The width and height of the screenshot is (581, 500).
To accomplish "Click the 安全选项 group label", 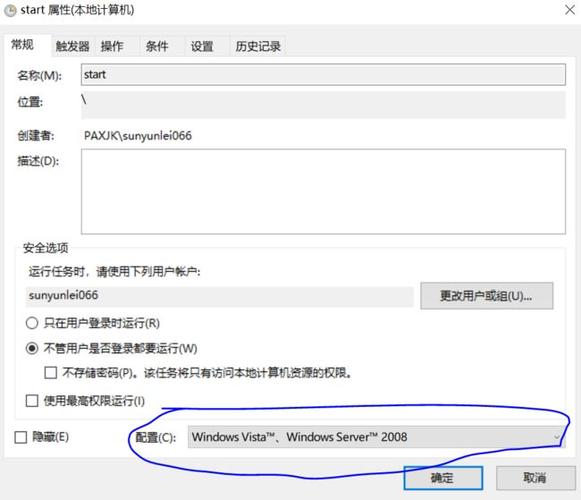I will 46,248.
